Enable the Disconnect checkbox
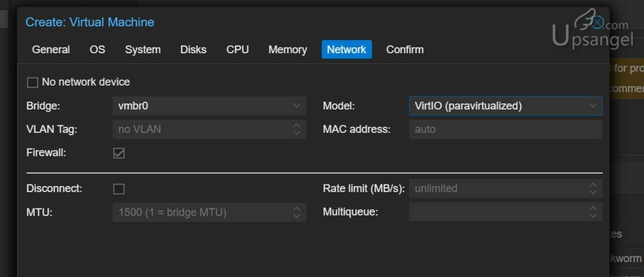 click(119, 189)
